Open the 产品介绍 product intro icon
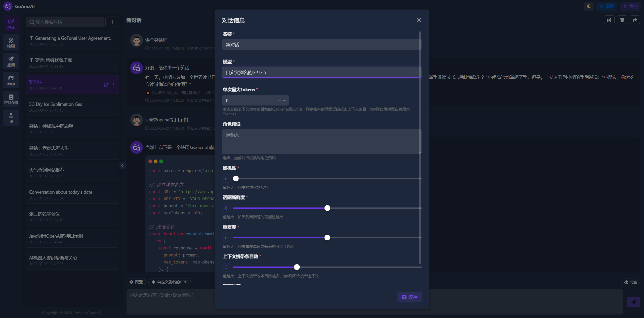Viewport: 644px width, 318px height. pos(11,99)
